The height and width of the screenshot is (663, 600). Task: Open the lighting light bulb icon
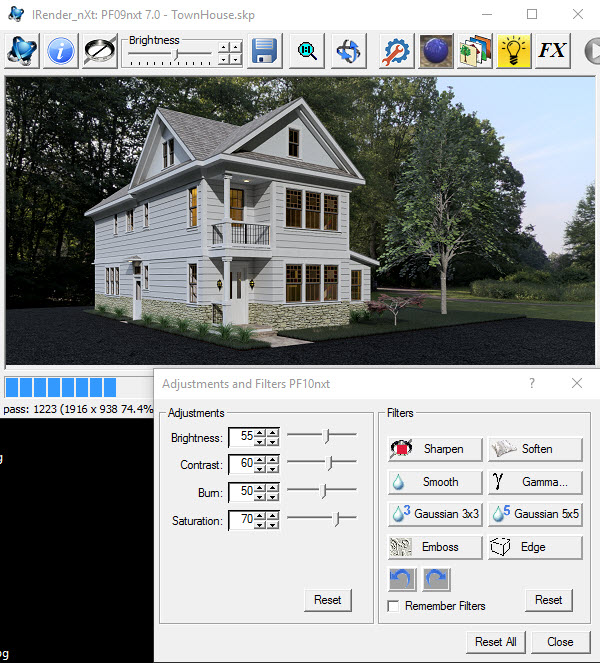tap(514, 51)
